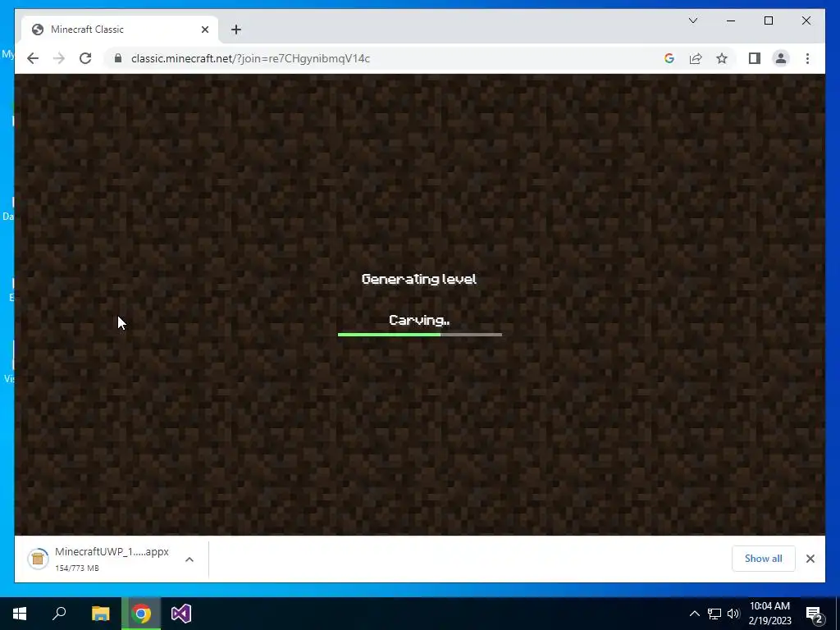Screen dimensions: 840x630
Task: Expand the MinecraftUWP download options chevron
Action: 189,559
